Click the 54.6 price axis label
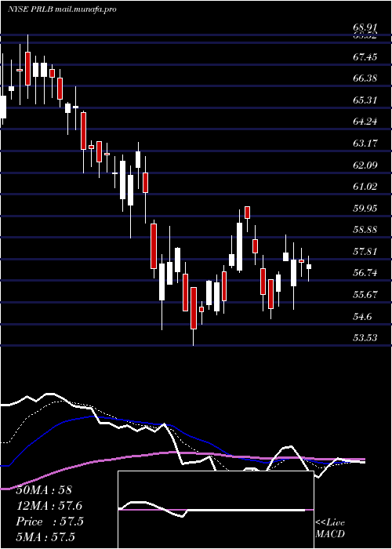The image size is (392, 549). (362, 317)
